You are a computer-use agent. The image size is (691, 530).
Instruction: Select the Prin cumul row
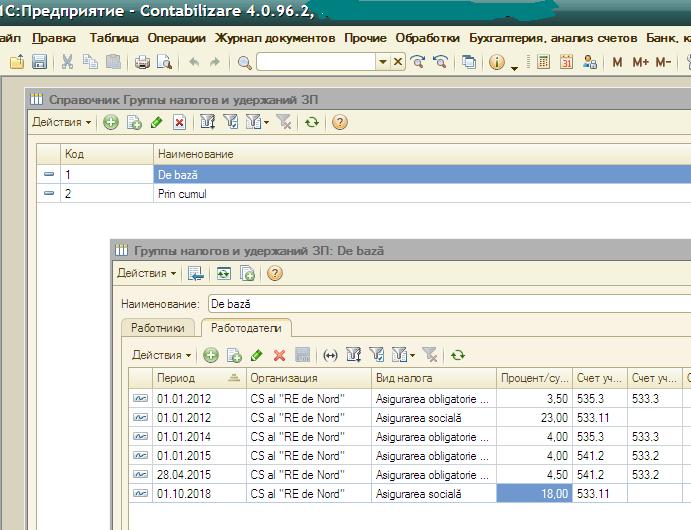(364, 193)
